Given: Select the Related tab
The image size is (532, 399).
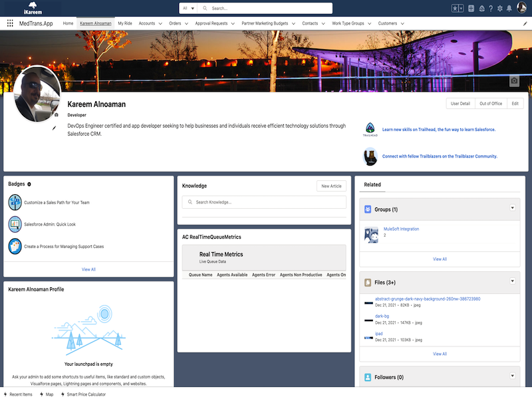Looking at the screenshot, I should coord(372,185).
